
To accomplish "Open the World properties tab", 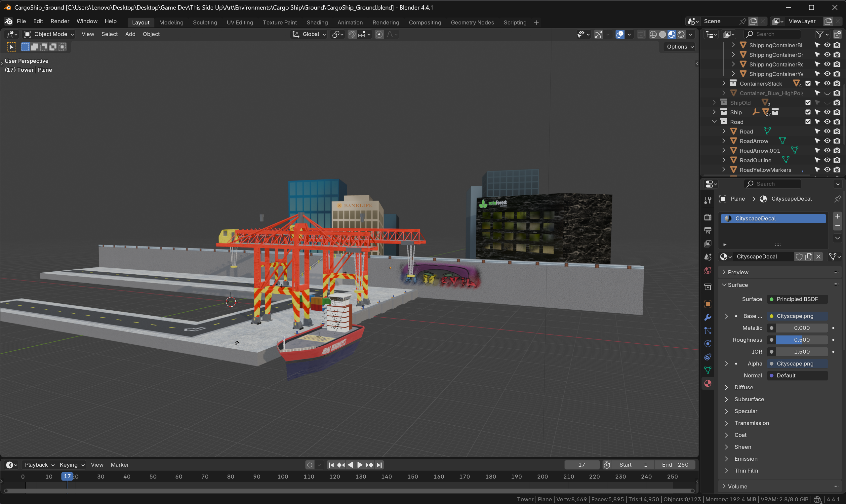I will point(708,270).
